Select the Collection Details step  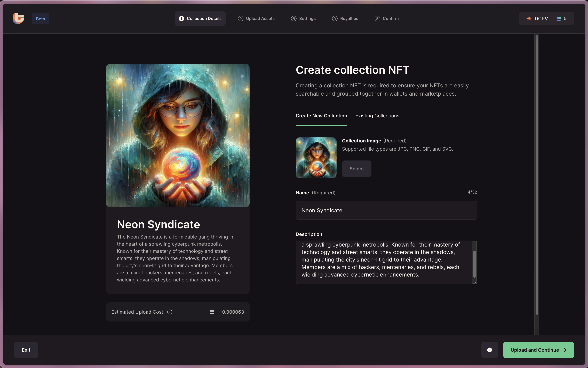pyautogui.click(x=200, y=19)
